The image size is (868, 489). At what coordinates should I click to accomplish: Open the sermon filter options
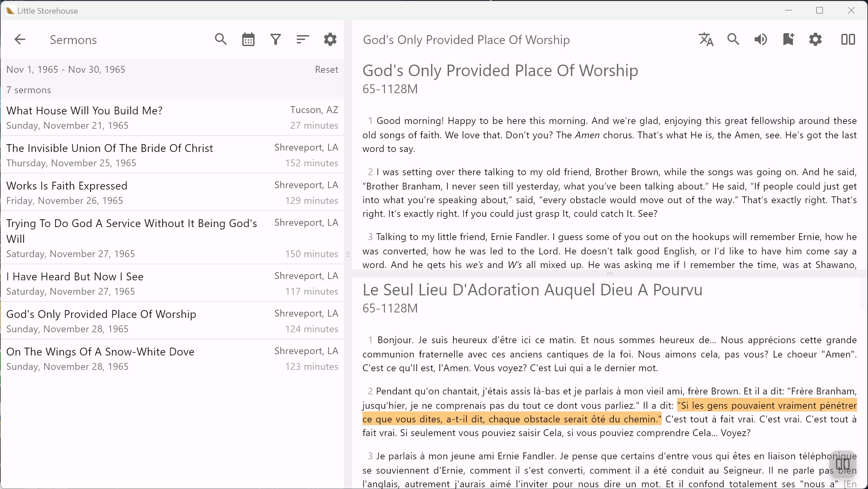(275, 40)
